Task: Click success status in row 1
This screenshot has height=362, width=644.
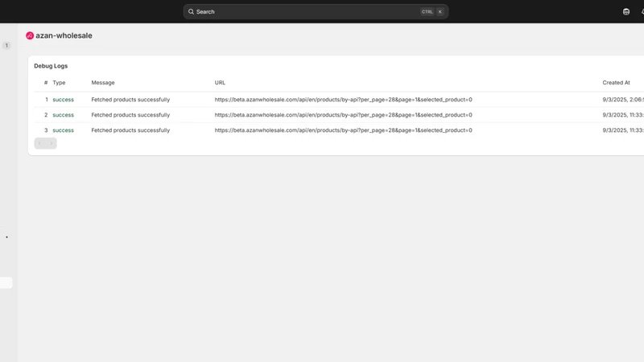Action: [x=64, y=100]
